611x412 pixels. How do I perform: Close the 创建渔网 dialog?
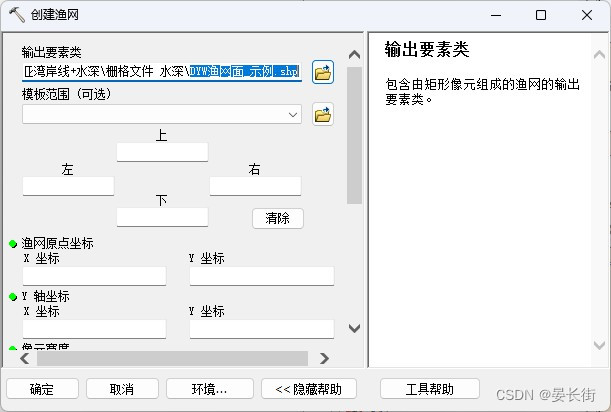coord(587,15)
